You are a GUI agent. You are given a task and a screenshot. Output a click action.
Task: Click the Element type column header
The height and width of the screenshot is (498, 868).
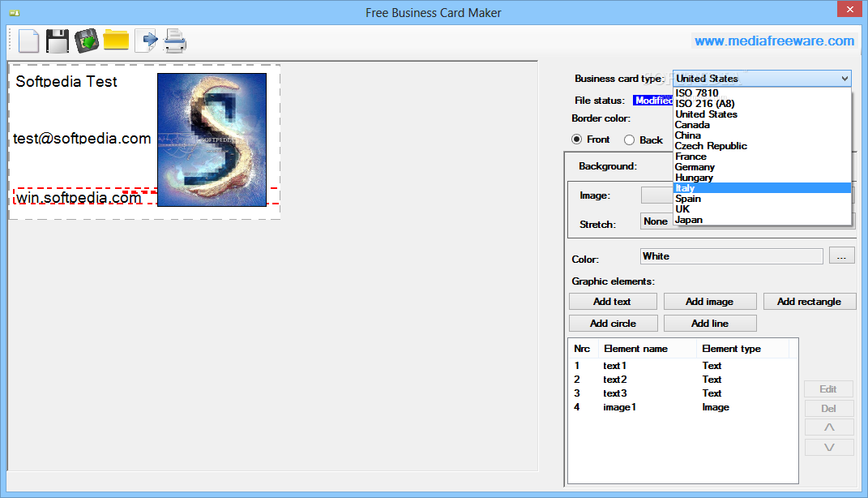(x=742, y=349)
